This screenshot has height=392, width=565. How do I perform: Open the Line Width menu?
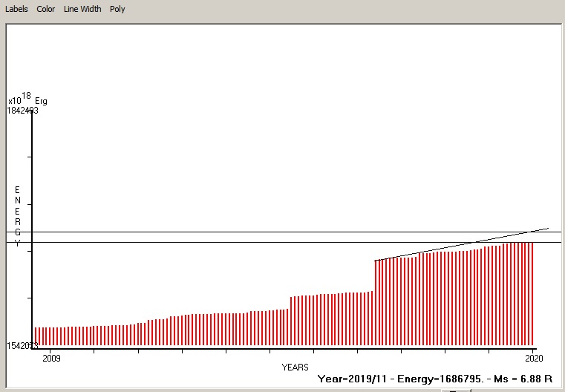click(82, 9)
